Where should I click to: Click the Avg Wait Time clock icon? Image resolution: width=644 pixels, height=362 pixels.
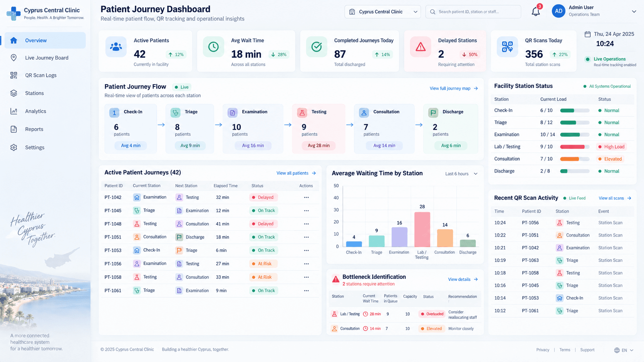click(213, 47)
